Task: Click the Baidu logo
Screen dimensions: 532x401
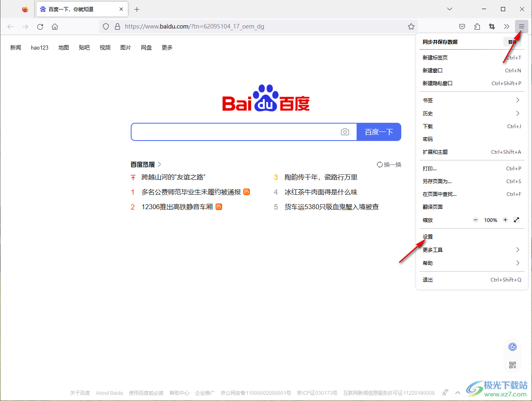Action: (x=266, y=98)
